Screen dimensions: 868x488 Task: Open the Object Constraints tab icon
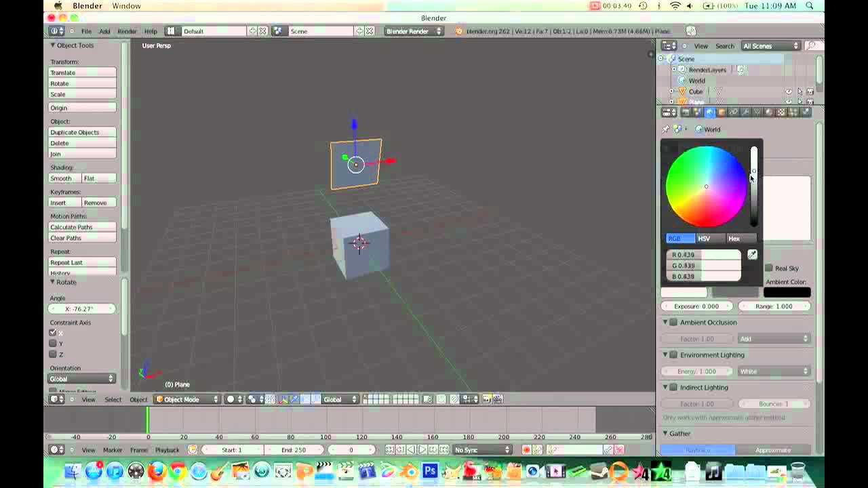pyautogui.click(x=733, y=113)
